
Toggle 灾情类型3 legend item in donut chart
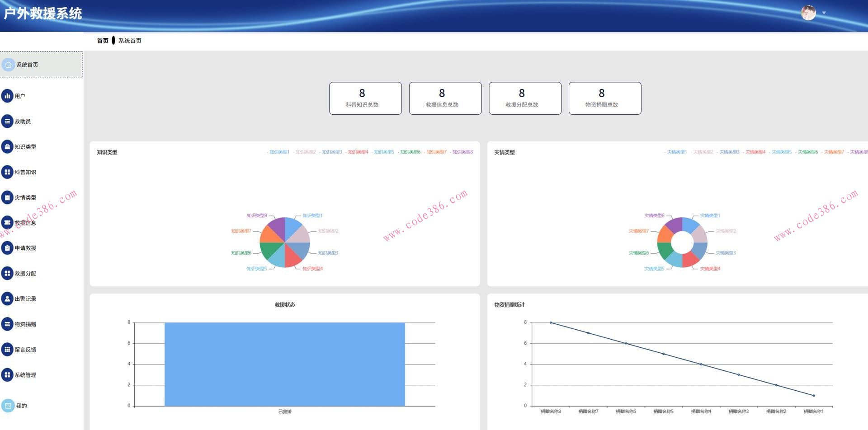pos(728,152)
